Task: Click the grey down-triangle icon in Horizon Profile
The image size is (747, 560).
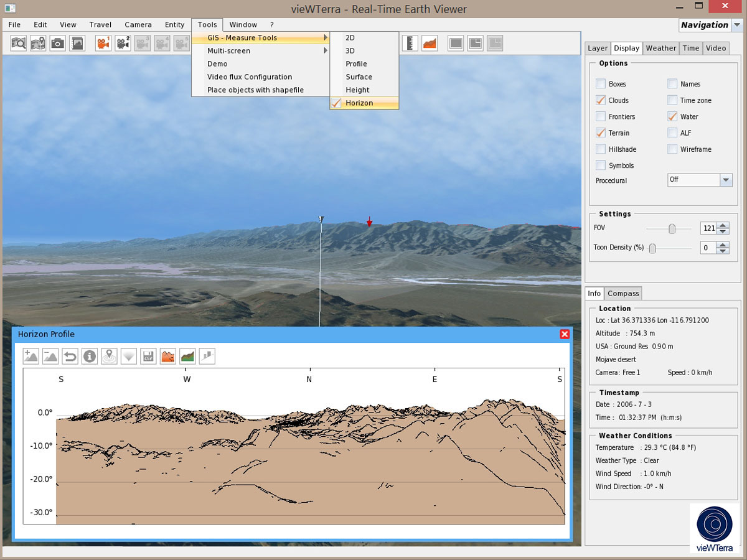Action: click(129, 357)
